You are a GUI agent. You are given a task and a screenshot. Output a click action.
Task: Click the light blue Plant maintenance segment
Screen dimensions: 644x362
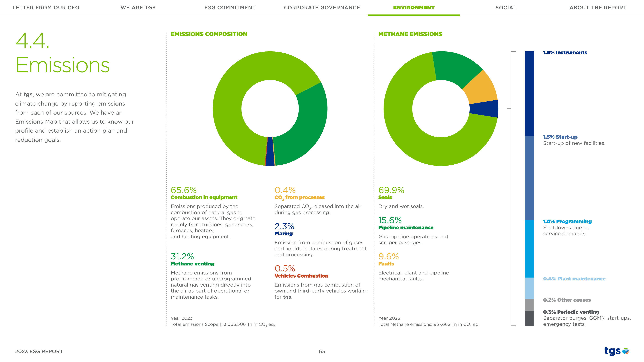pyautogui.click(x=530, y=288)
